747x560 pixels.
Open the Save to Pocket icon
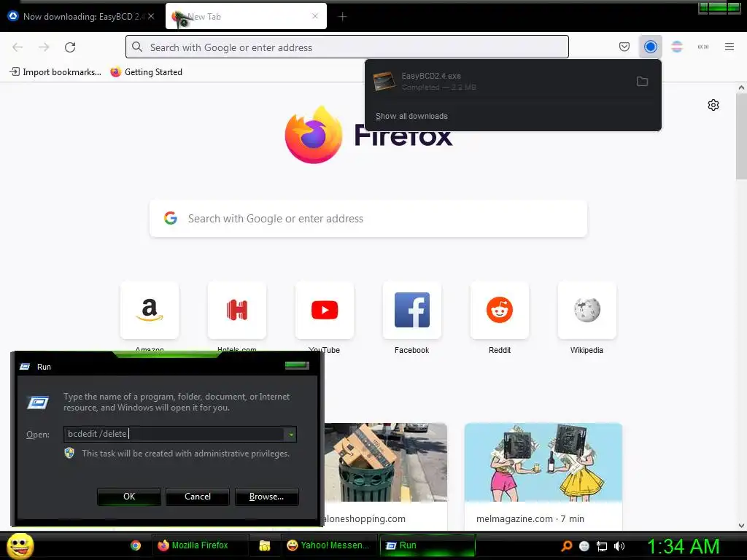click(x=624, y=47)
